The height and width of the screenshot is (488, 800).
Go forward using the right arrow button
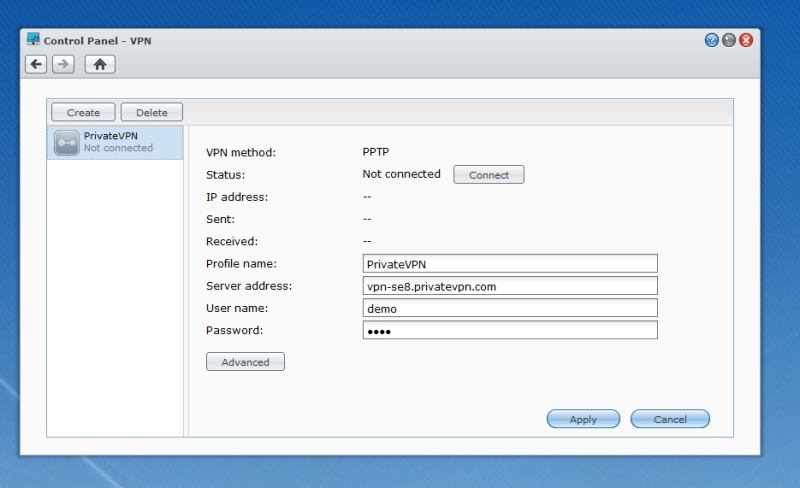(x=63, y=64)
